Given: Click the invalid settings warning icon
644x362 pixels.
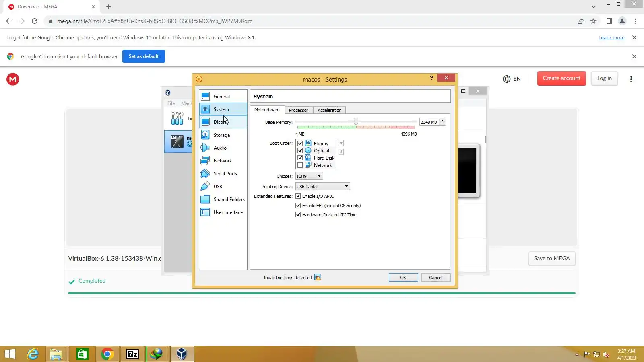Looking at the screenshot, I should [318, 277].
